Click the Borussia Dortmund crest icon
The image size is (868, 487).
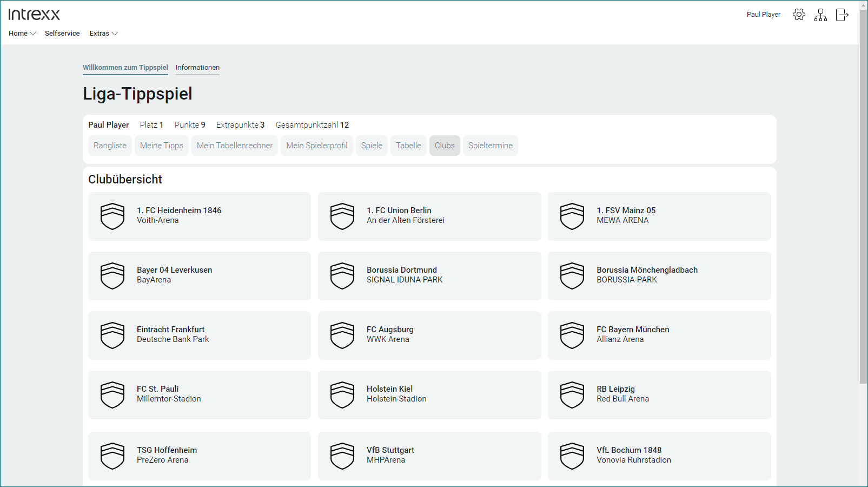click(342, 276)
